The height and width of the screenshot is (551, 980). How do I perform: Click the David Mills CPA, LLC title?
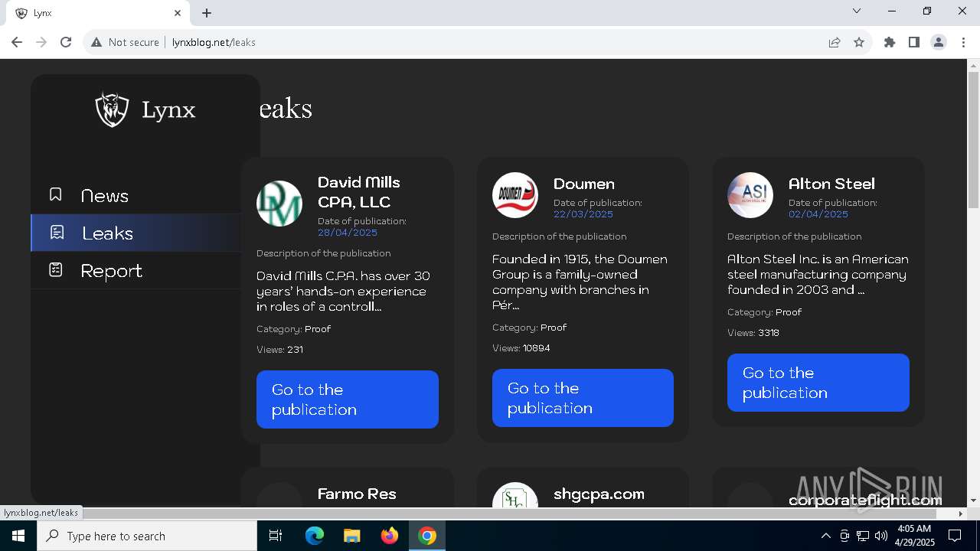click(358, 192)
